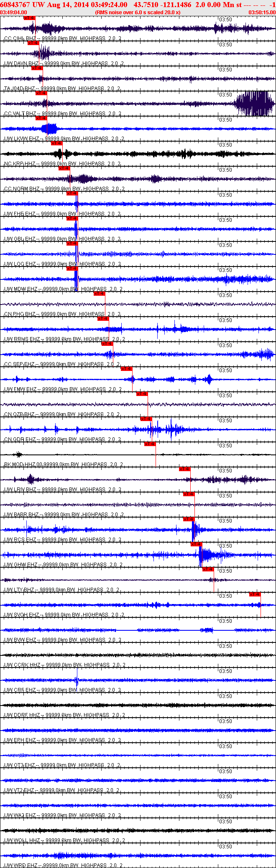Click the red pick marker on UW.FMW trace
Image resolution: width=276 pixels, height=868 pixels.
[x=127, y=369]
